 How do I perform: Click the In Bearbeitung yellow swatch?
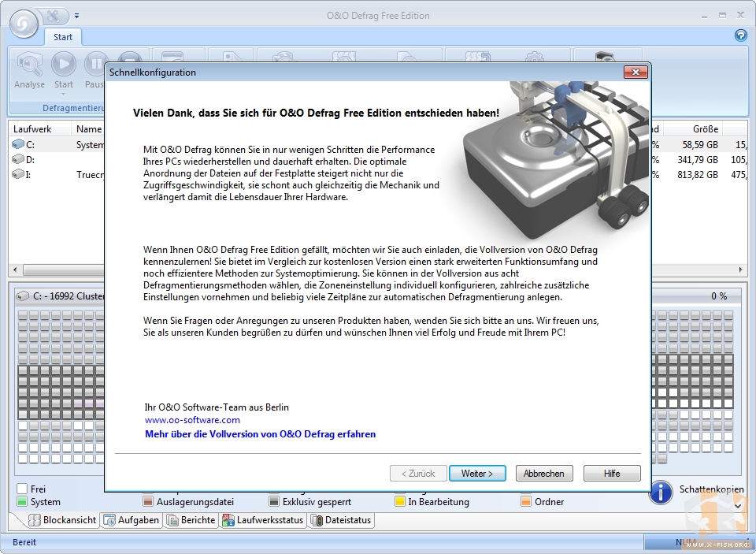[x=400, y=501]
